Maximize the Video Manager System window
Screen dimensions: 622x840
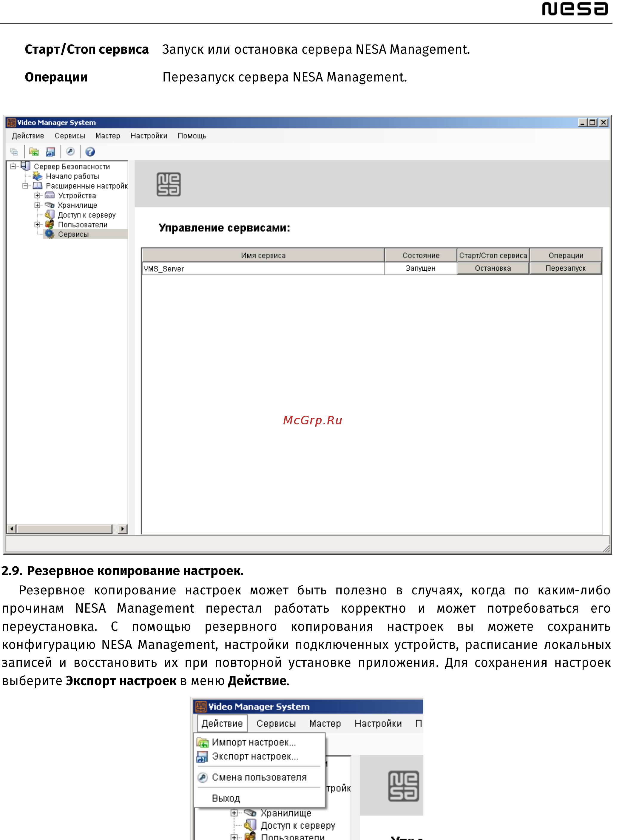point(592,122)
